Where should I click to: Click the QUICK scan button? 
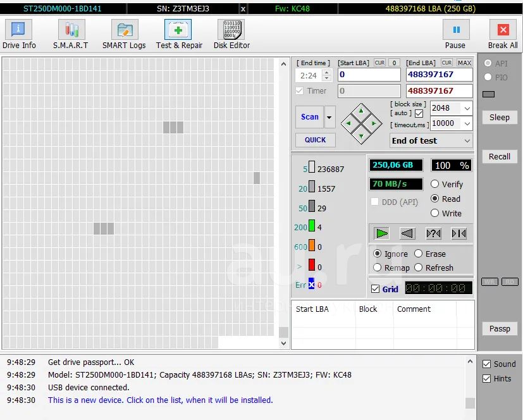pyautogui.click(x=315, y=140)
